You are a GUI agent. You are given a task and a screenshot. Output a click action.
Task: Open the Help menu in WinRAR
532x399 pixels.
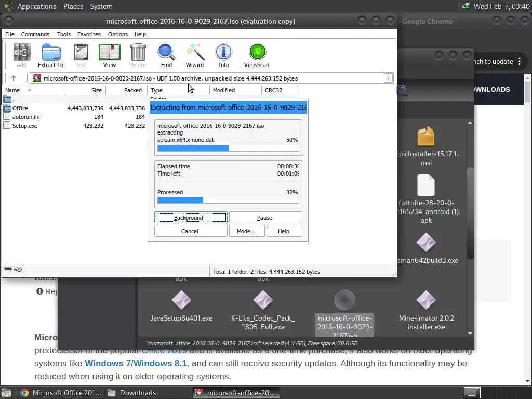140,34
